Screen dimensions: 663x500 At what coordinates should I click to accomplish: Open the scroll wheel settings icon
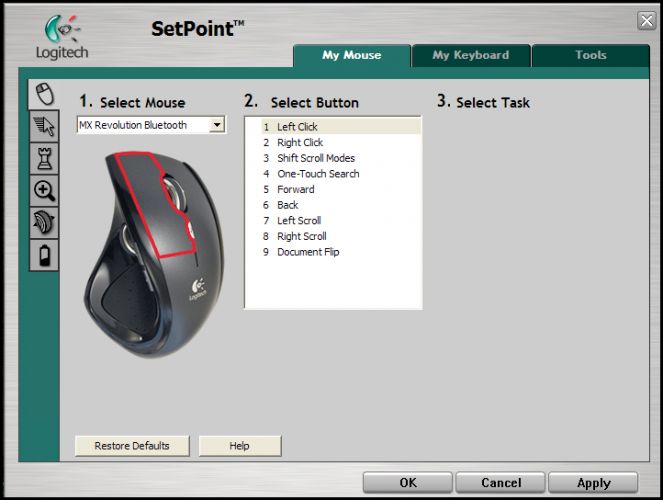point(44,223)
